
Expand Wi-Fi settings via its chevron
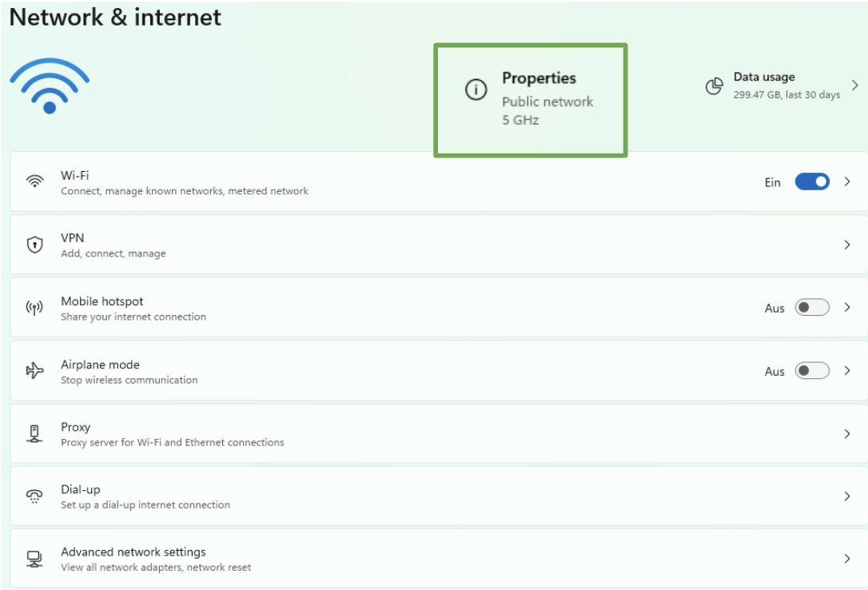[847, 181]
